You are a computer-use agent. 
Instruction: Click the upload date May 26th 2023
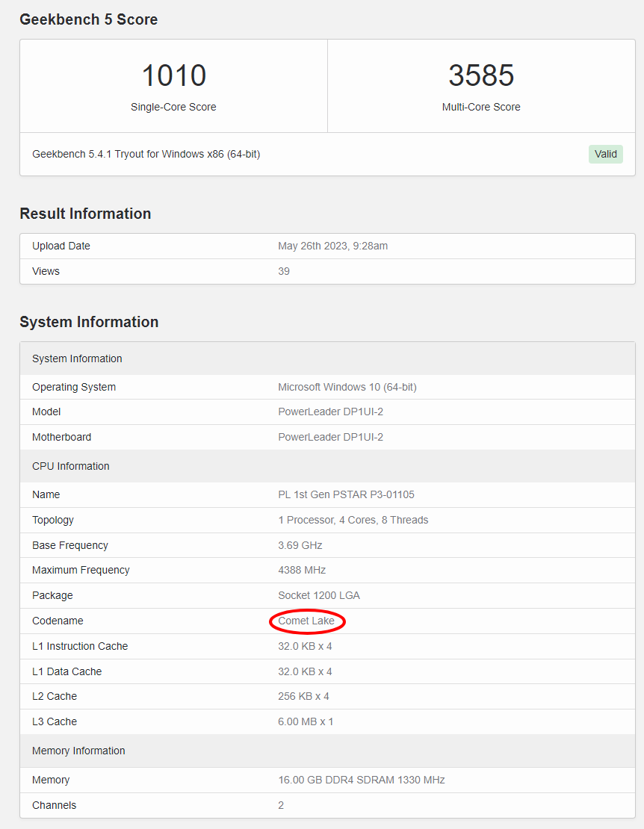coord(332,246)
